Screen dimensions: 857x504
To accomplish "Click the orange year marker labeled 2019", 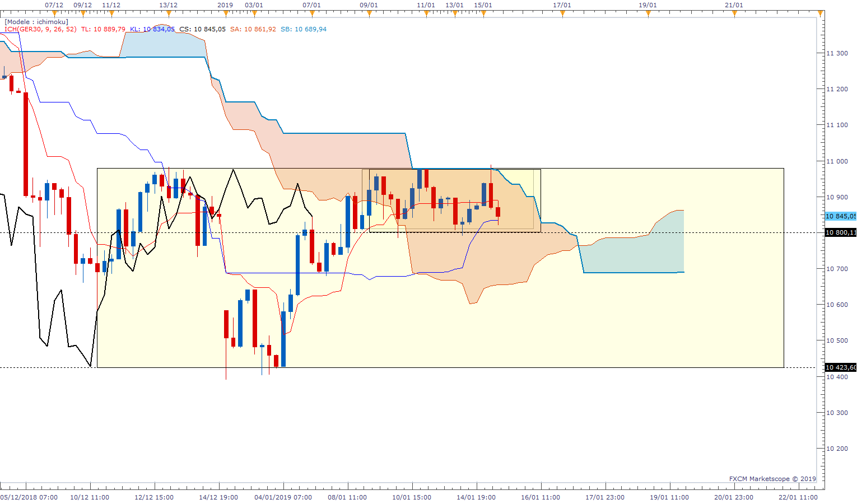I will tap(225, 13).
